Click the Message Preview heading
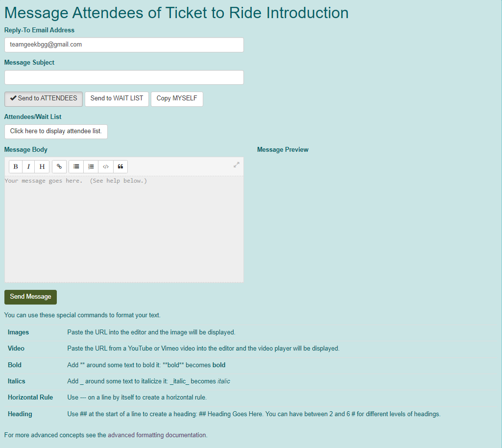This screenshot has width=502, height=448. click(x=283, y=150)
